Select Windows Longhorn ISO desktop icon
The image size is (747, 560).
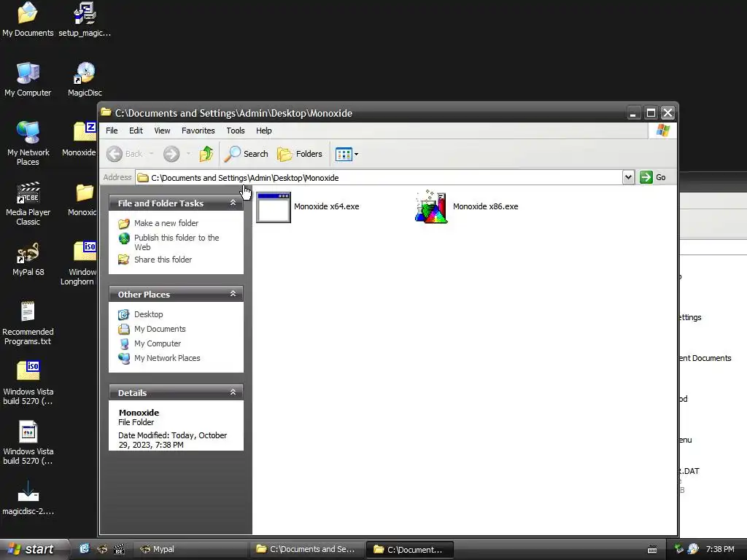coord(80,263)
